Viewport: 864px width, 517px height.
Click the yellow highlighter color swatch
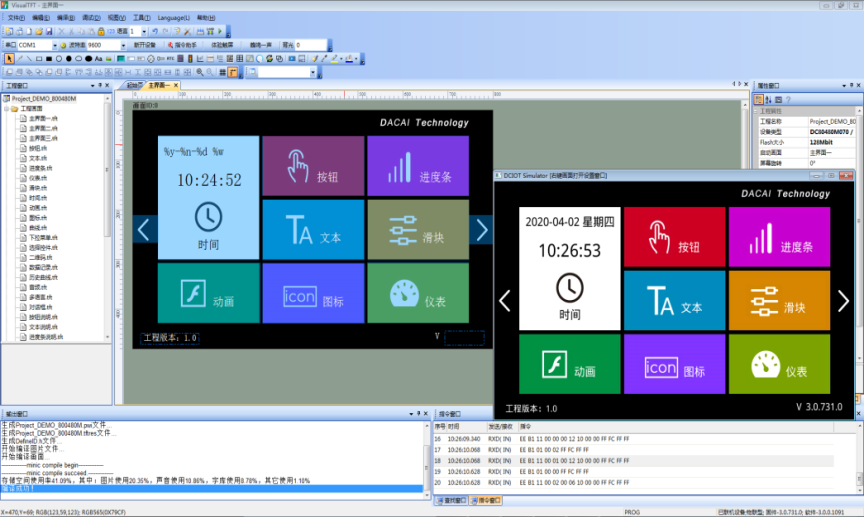click(334, 58)
